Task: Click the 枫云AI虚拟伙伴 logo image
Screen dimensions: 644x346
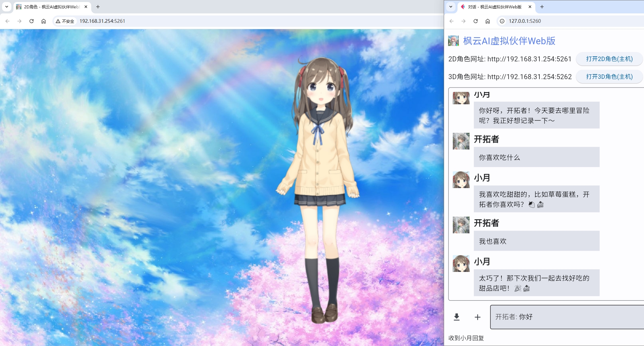Action: click(453, 41)
